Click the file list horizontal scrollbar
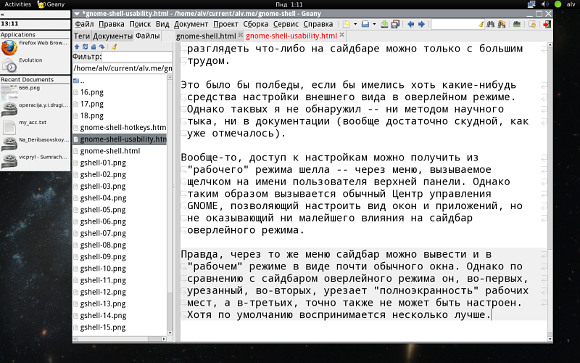The width and height of the screenshot is (580, 363). pyautogui.click(x=120, y=339)
